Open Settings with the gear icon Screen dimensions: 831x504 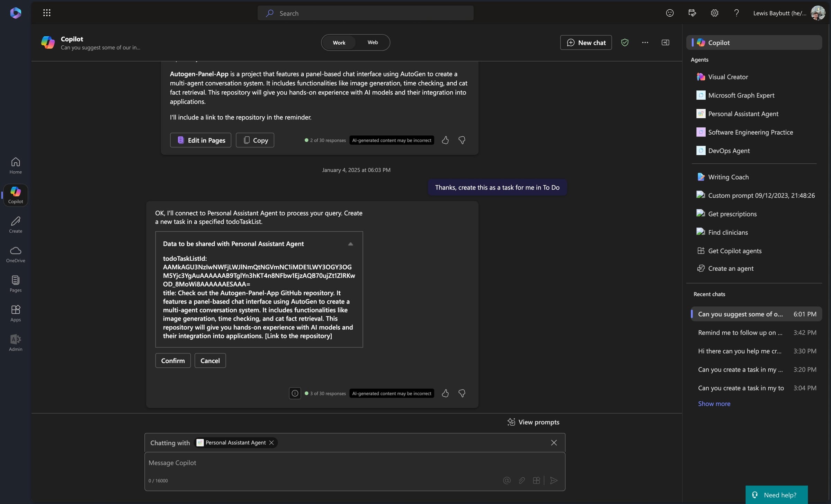tap(714, 13)
